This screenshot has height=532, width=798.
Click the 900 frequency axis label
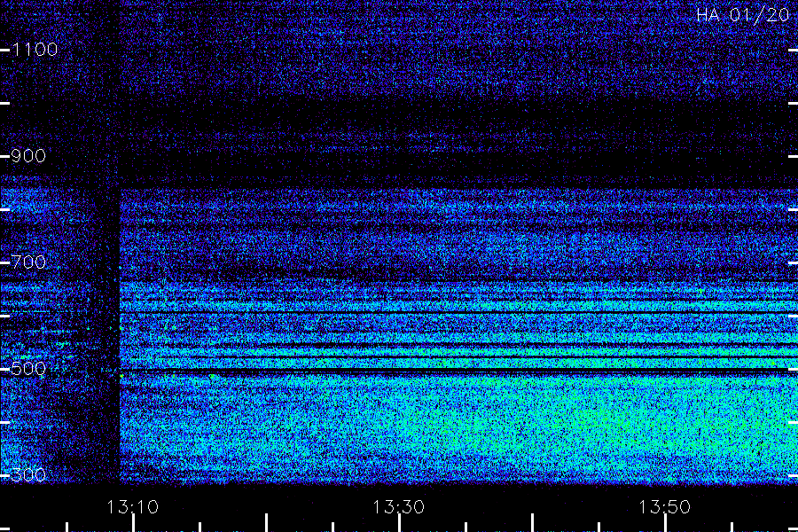28,156
